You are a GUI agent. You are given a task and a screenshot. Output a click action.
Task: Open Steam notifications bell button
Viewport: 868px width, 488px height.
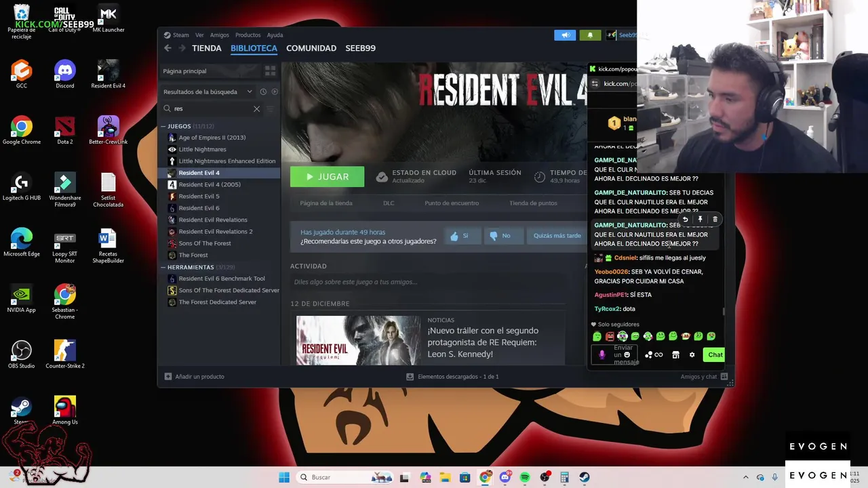[589, 35]
